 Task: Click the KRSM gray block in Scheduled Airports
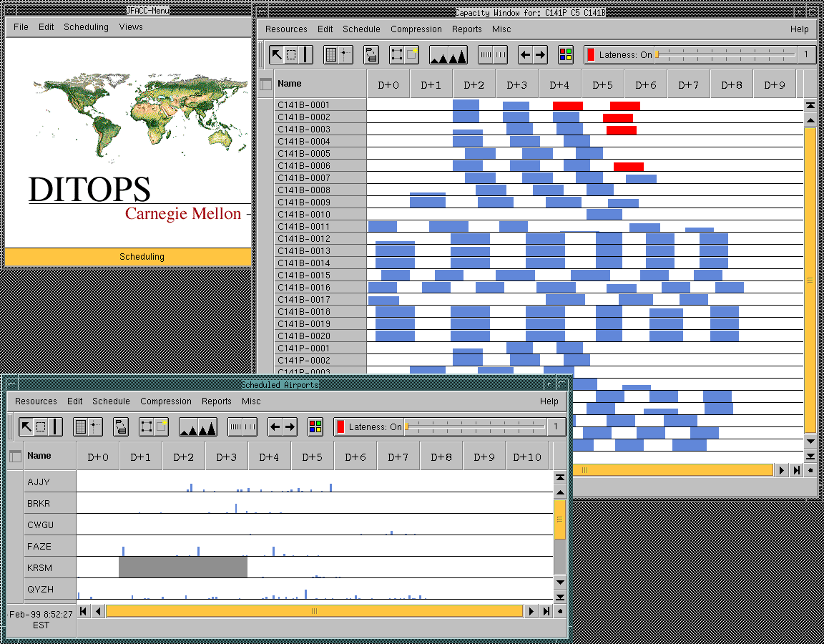pyautogui.click(x=183, y=567)
